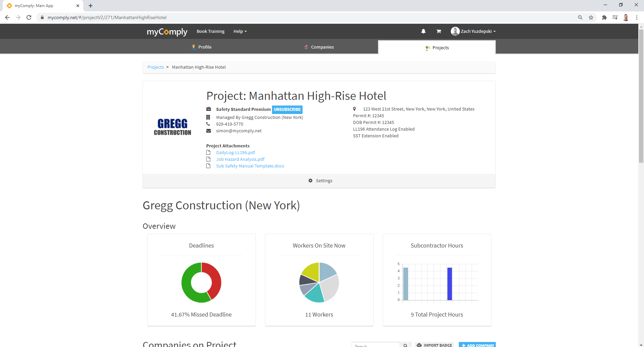Click the Projects breadcrumb link
644x347 pixels.
click(x=156, y=67)
